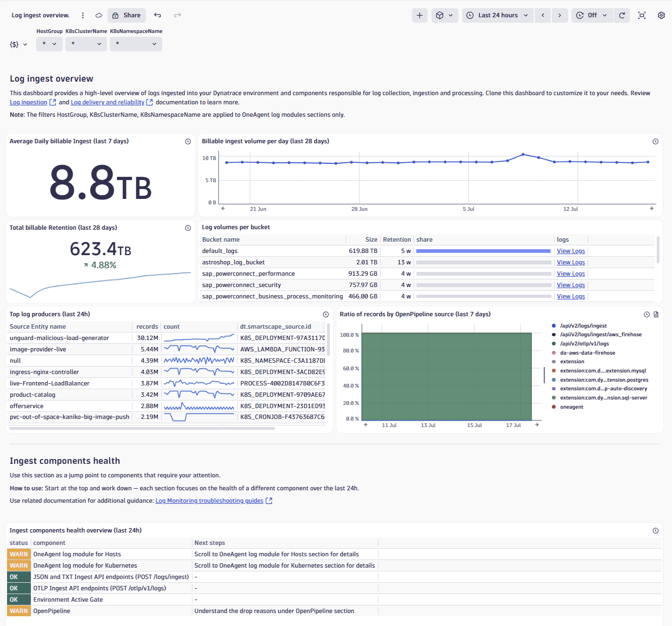The width and height of the screenshot is (672, 626).
Task: View Logs for sap_powerconnect_performance
Action: click(571, 274)
